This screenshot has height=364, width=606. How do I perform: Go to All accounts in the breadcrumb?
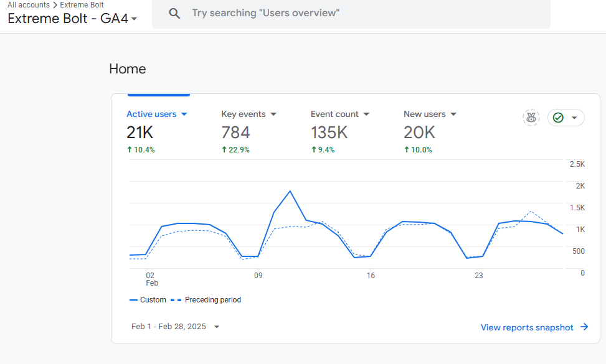pos(28,5)
